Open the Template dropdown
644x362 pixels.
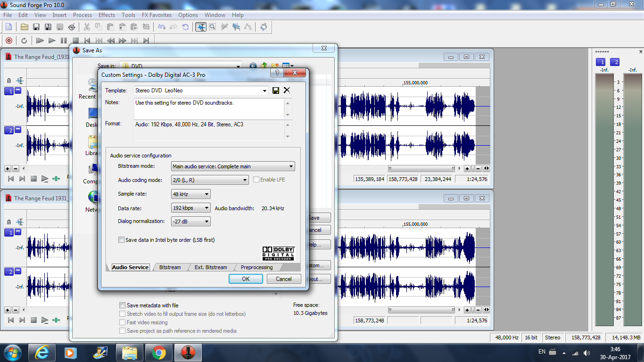click(264, 90)
